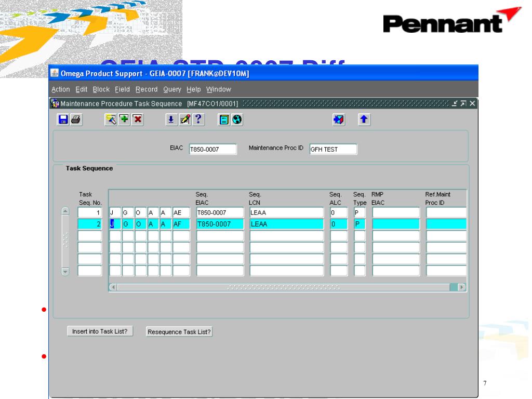This screenshot has width=532, height=399.
Task: Click the AF code cell in row 2
Action: pyautogui.click(x=181, y=224)
